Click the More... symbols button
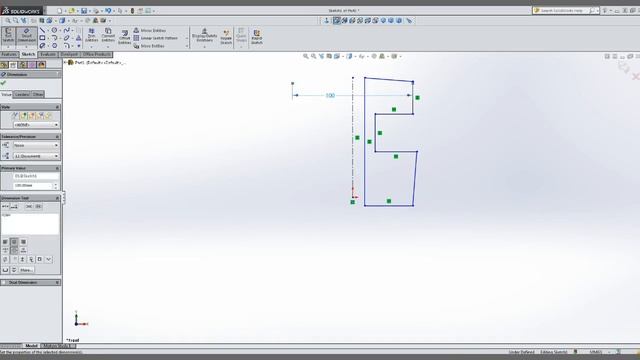This screenshot has height=360, width=640. click(27, 270)
